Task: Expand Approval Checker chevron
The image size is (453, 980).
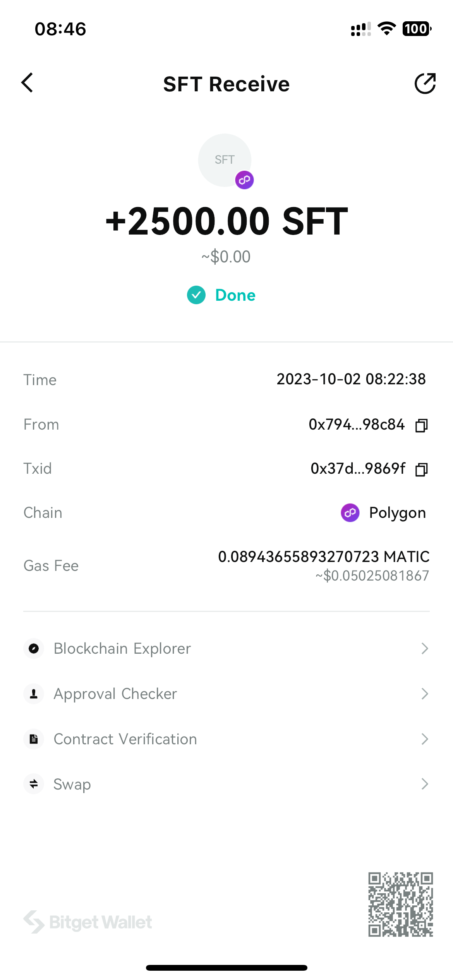Action: click(425, 694)
